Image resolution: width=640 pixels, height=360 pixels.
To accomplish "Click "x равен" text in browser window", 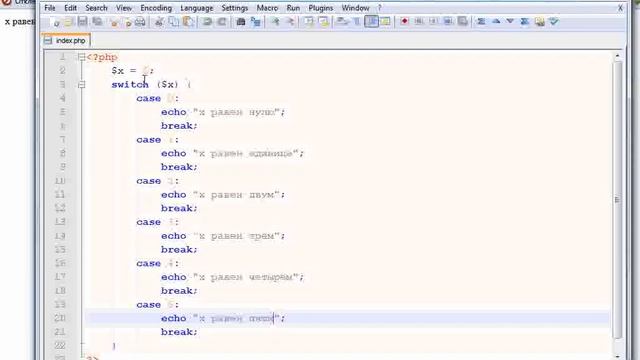I will tap(20, 22).
